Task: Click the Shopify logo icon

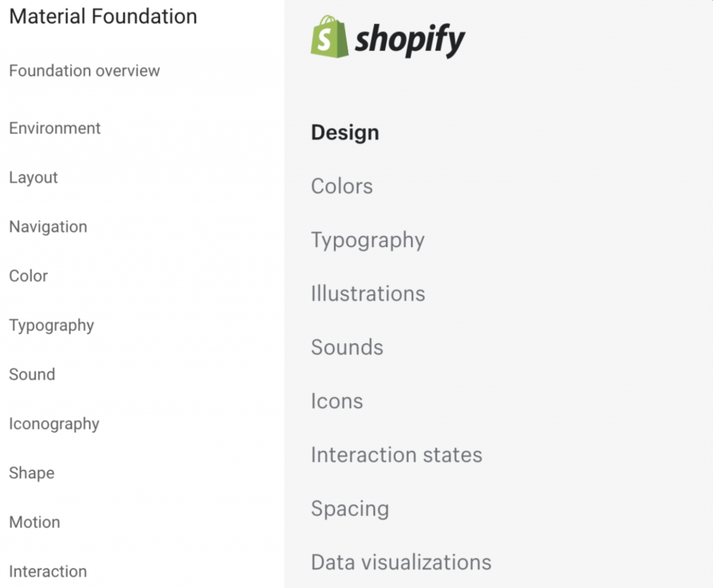Action: 329,38
